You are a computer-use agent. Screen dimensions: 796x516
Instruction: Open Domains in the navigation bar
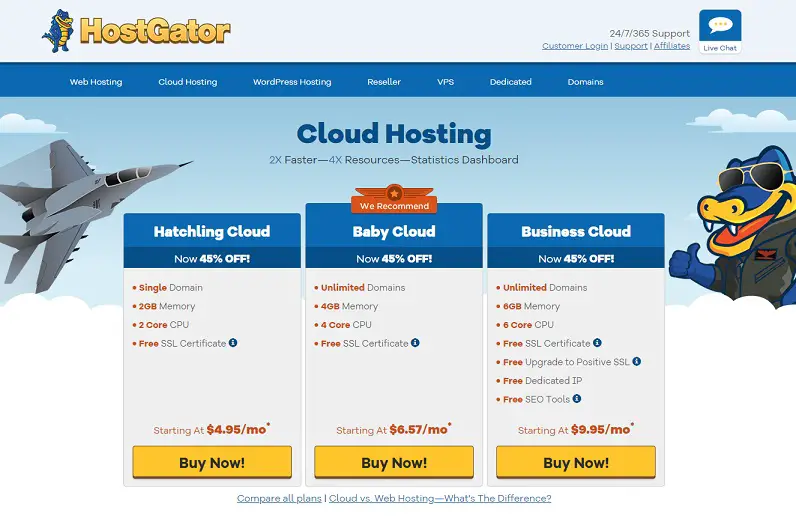point(585,82)
